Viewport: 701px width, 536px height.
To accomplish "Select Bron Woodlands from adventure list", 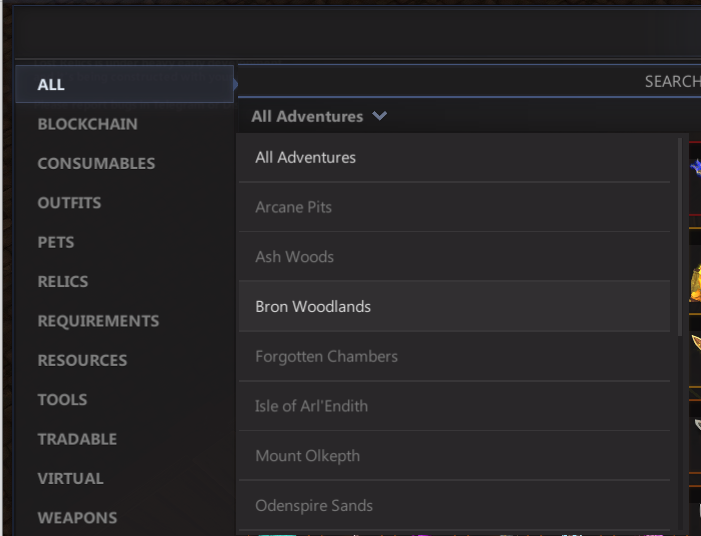I will tap(312, 307).
